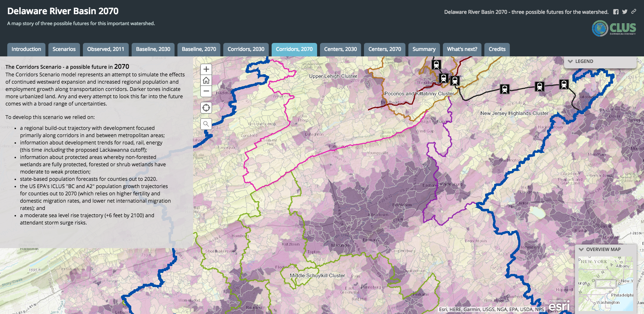The width and height of the screenshot is (644, 314).
Task: Go to the Baseline, 2070 tab
Action: click(x=199, y=49)
